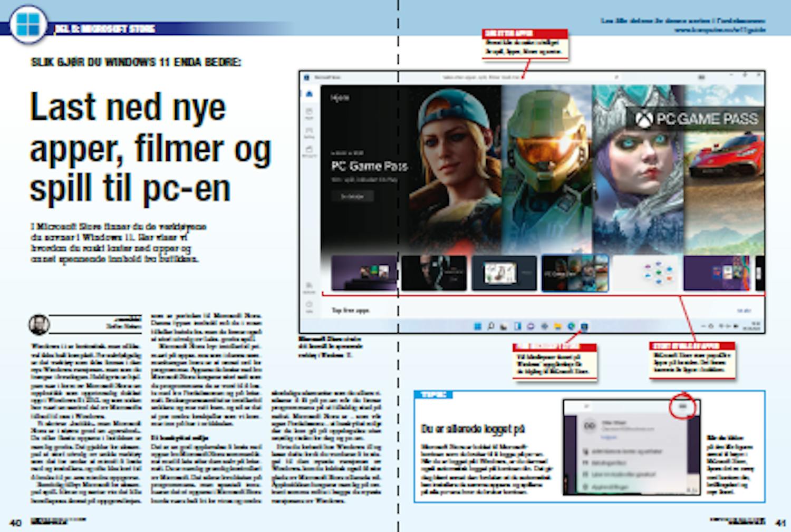Open Movies & TV in Store sidebar
The width and height of the screenshot is (791, 532).
click(x=310, y=152)
